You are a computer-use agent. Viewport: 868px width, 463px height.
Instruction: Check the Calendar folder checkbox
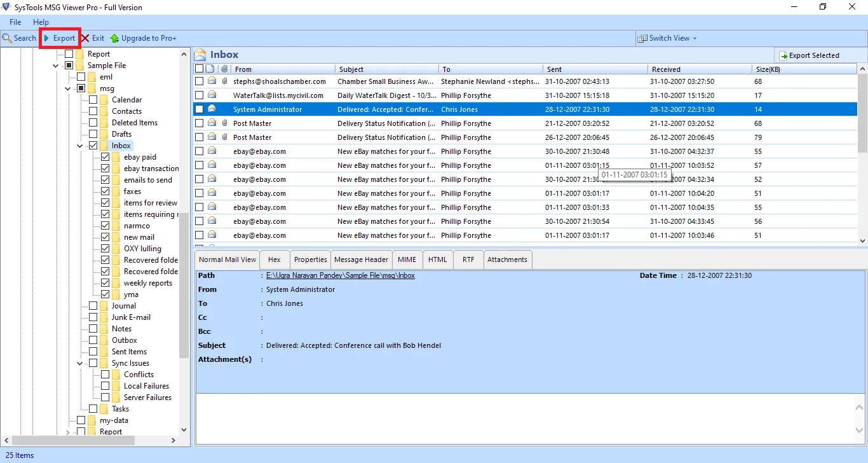[93, 100]
